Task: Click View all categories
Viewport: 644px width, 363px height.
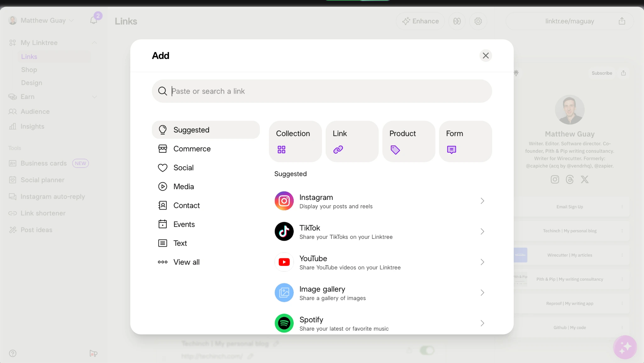Action: point(206,262)
